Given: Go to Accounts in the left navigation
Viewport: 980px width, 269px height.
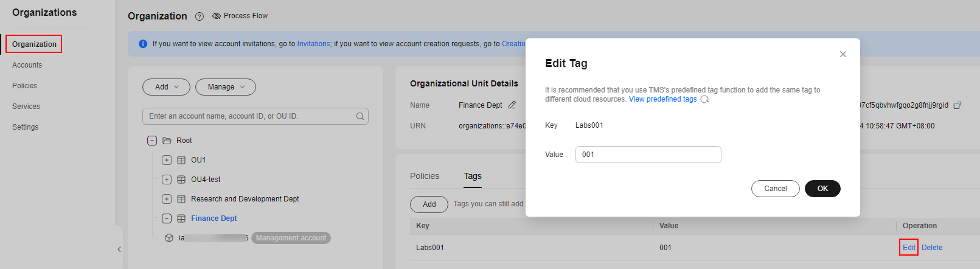Looking at the screenshot, I should (27, 65).
